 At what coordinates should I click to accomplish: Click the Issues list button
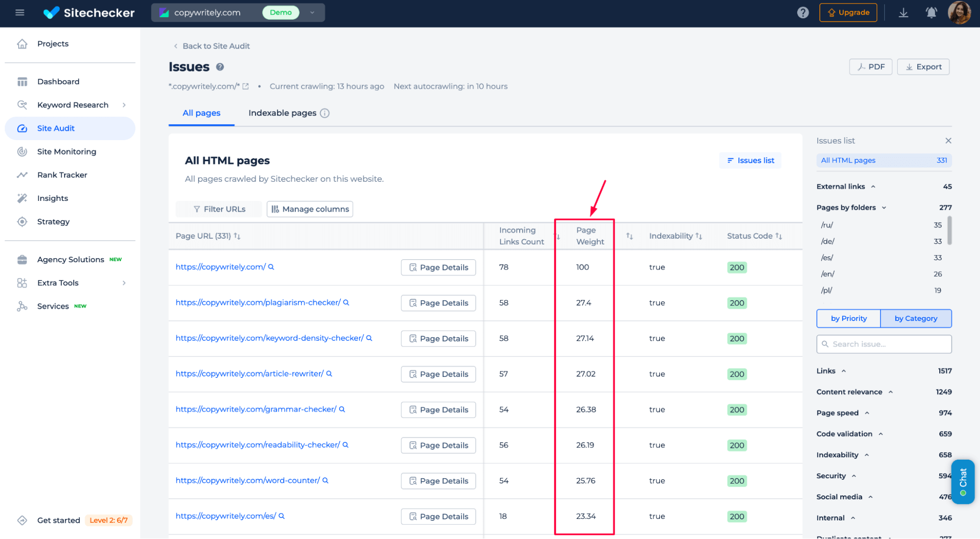point(750,161)
